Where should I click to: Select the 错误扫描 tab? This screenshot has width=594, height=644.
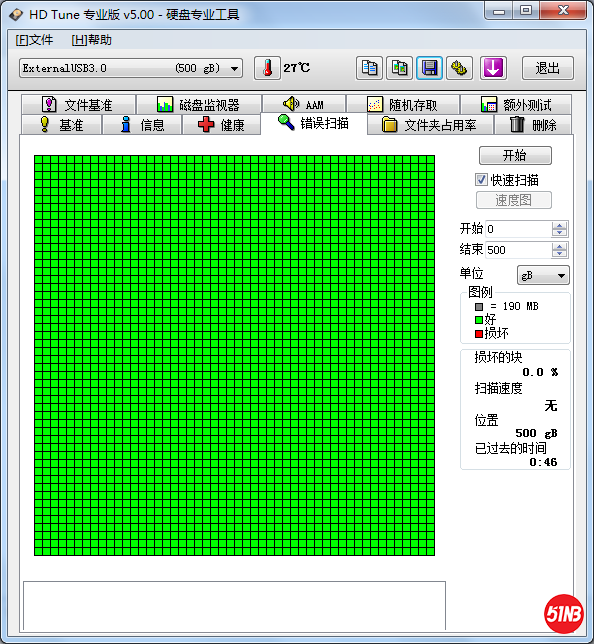tap(314, 123)
